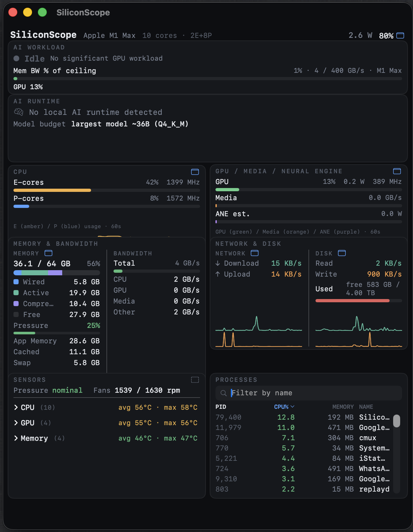Click the green zoom window button
This screenshot has width=413, height=532.
point(42,12)
